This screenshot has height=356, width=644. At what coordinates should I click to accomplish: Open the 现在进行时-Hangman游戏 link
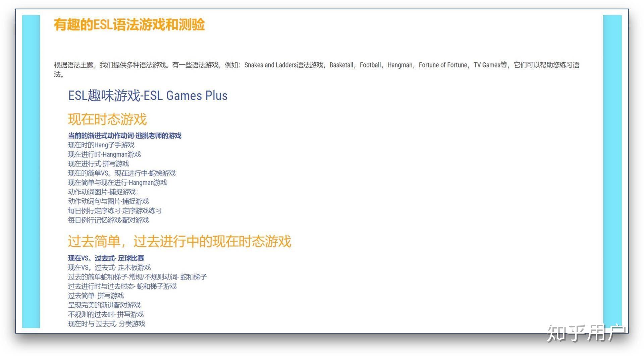pos(104,155)
